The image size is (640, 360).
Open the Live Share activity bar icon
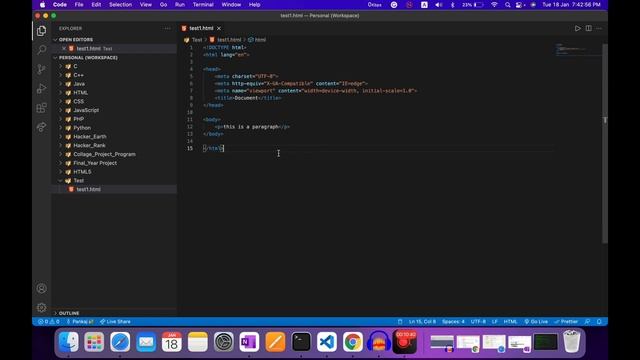[x=41, y=127]
